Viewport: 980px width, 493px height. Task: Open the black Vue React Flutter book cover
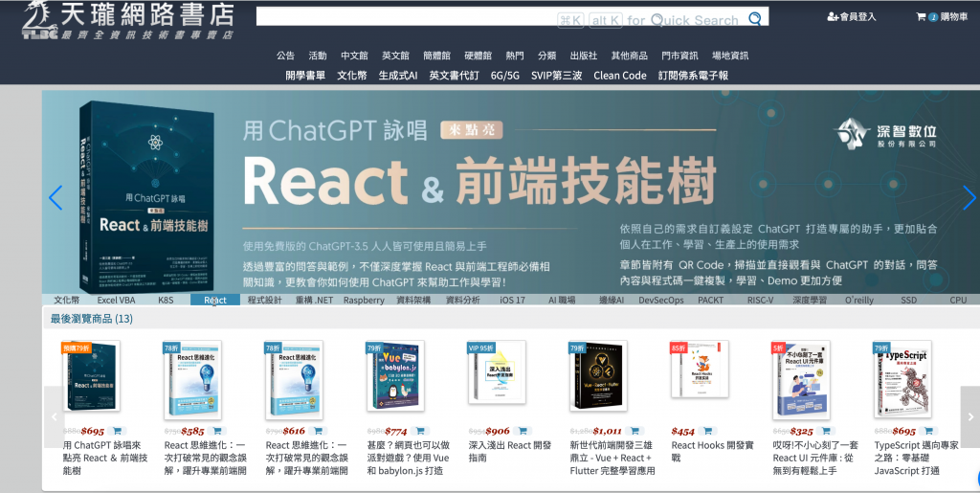(598, 375)
